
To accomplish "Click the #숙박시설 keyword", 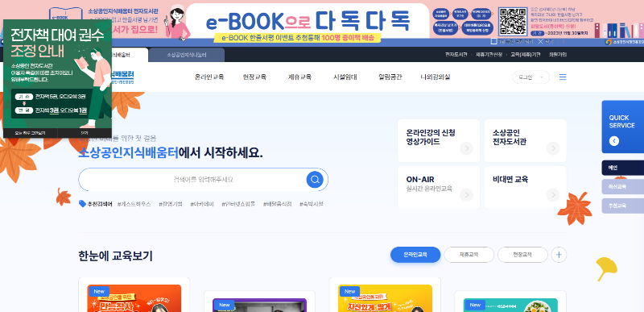I will [312, 204].
